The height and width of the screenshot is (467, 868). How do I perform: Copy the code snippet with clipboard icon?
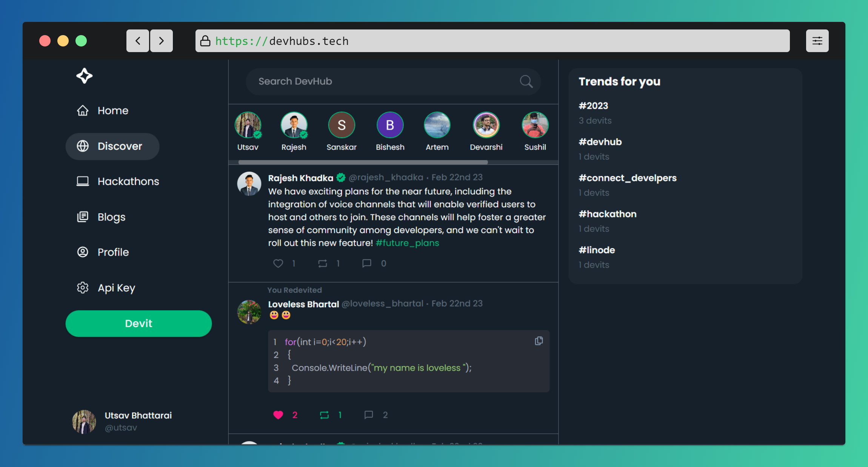pos(539,341)
